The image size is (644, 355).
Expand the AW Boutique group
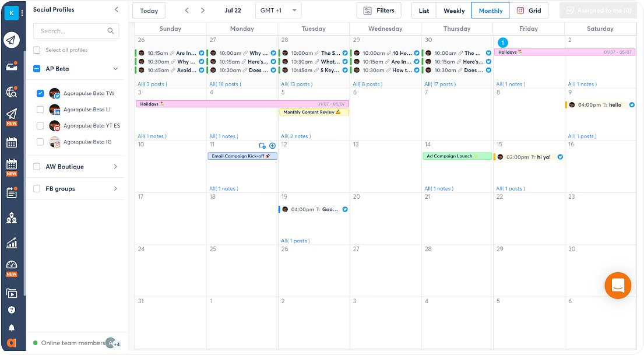(x=115, y=167)
